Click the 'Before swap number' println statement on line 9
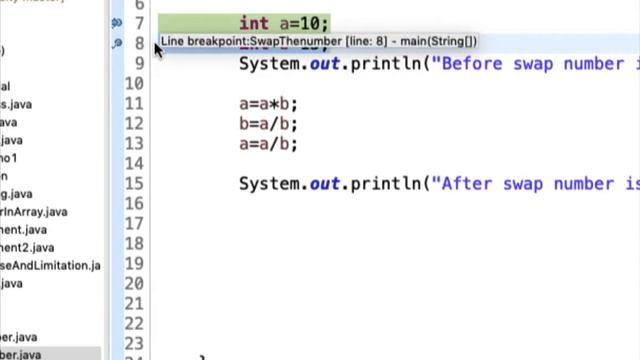This screenshot has height=360, width=640. point(439,64)
